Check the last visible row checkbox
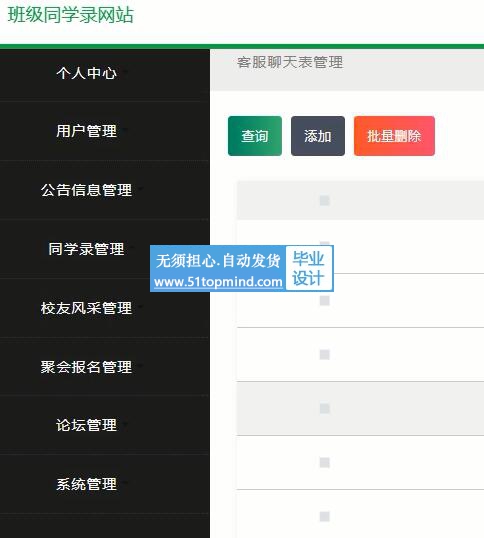 pyautogui.click(x=324, y=516)
